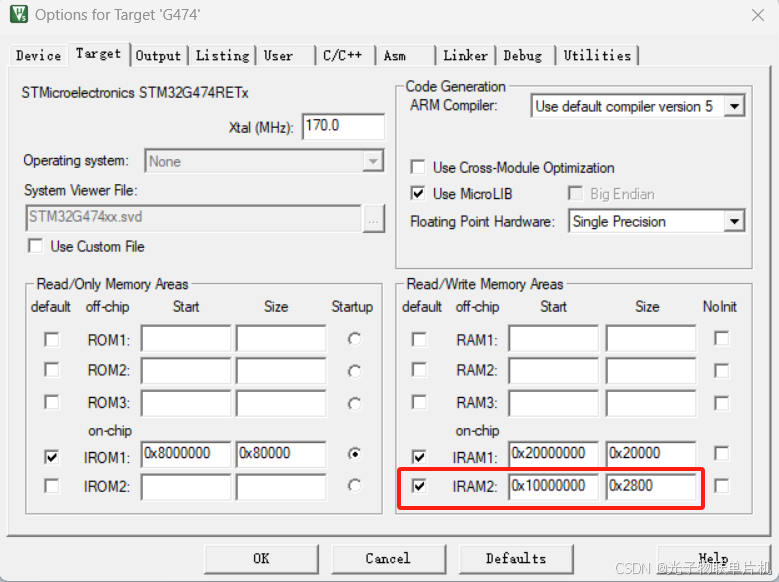Uncheck the Use MicroLIB checkbox
Screen dimensions: 779x582
click(x=418, y=193)
